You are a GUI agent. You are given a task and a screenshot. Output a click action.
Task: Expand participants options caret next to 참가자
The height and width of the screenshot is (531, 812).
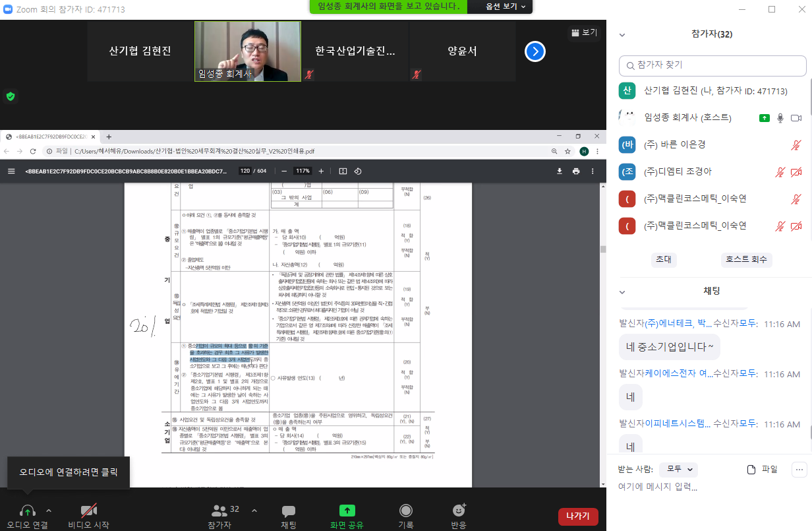coord(254,511)
